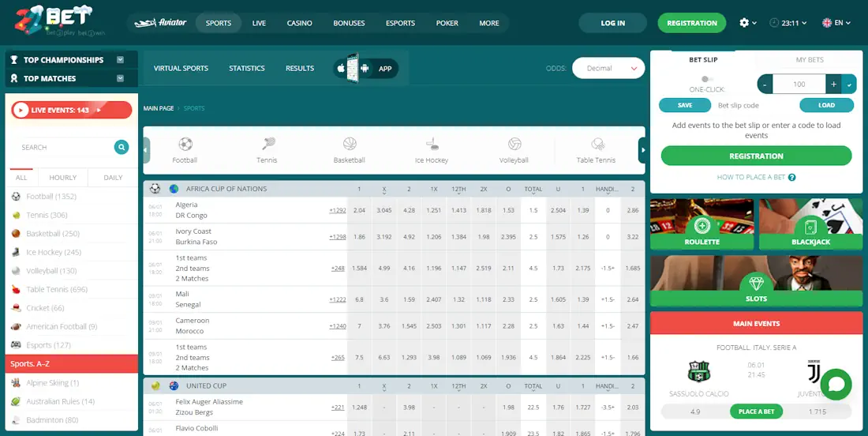Open the Casino menu item
The width and height of the screenshot is (868, 436).
(x=300, y=23)
